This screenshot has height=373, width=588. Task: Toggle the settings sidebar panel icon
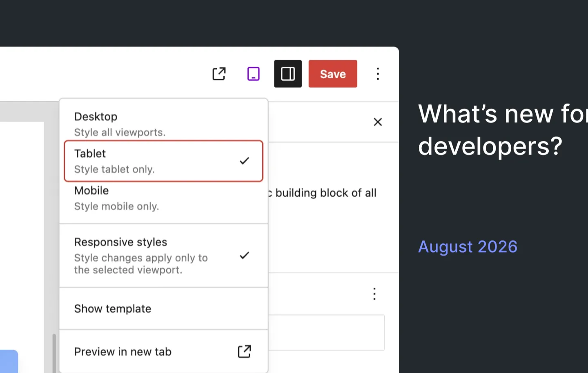coord(288,74)
